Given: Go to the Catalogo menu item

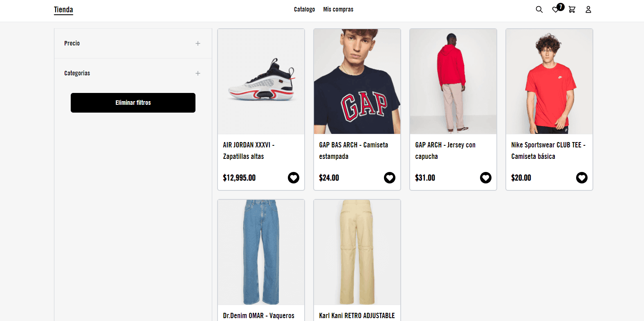Looking at the screenshot, I should [x=304, y=9].
